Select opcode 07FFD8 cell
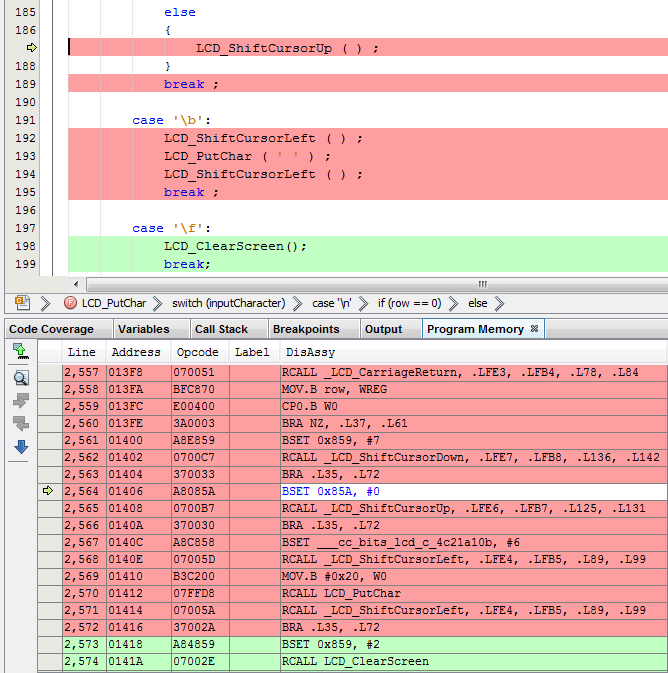 200,593
